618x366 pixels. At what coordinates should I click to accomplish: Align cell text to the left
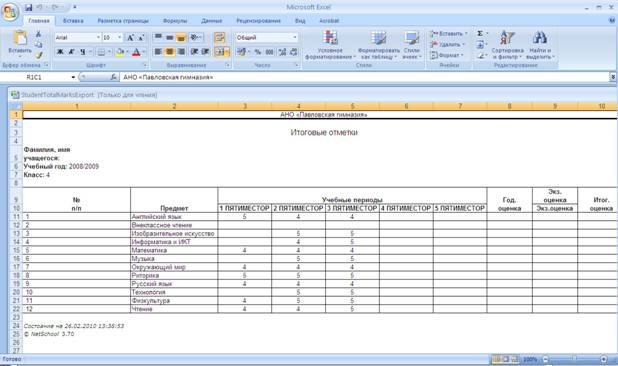point(158,52)
